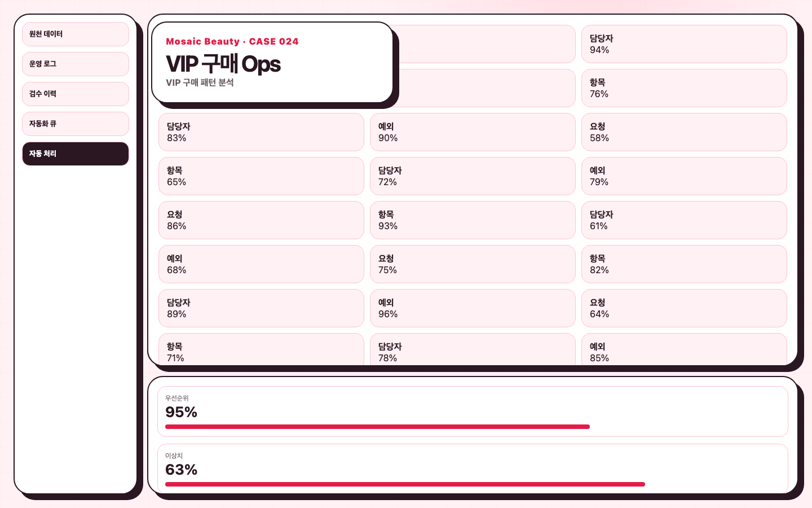812x508 pixels.
Task: Select the 항목 93% card
Action: coord(473,220)
